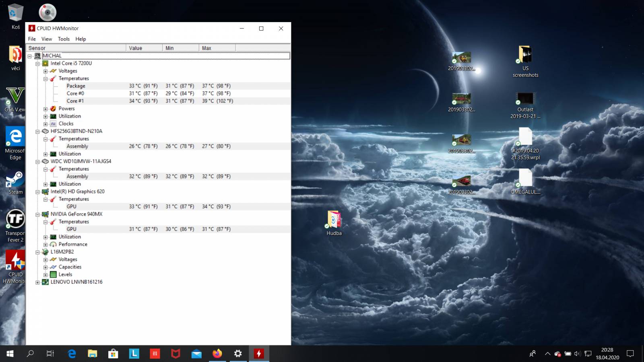Image resolution: width=644 pixels, height=362 pixels.
Task: Collapse the HFS256G3BTND-N210A drive node
Action: click(x=37, y=132)
